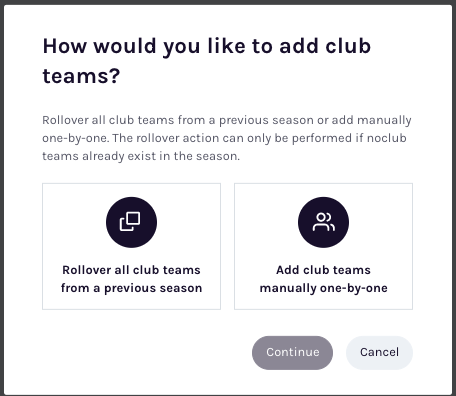Click "manually one-by-one" label text

pyautogui.click(x=323, y=288)
